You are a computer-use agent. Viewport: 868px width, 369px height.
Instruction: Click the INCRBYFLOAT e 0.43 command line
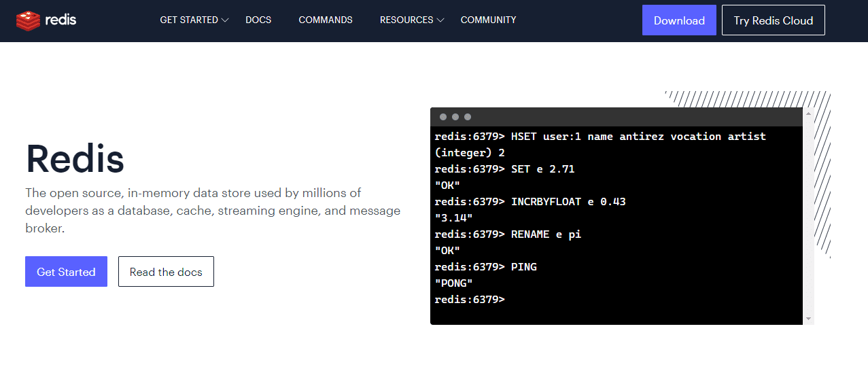tap(530, 201)
